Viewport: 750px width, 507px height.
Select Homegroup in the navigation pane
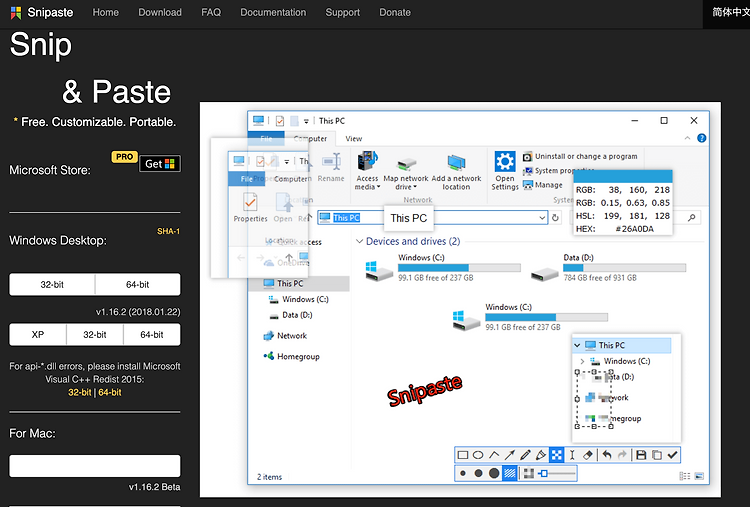291,356
